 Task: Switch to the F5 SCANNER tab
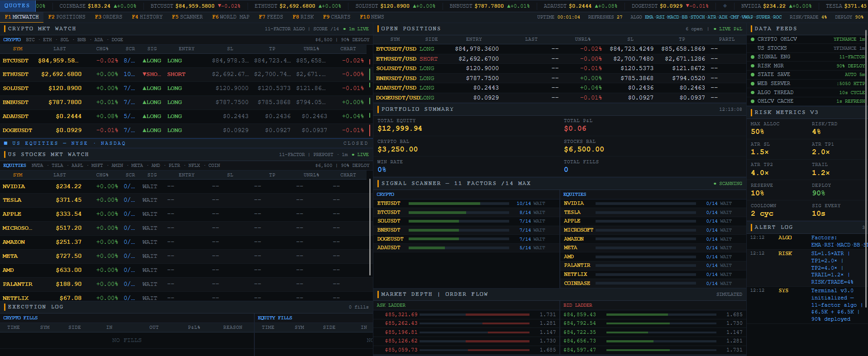[187, 17]
